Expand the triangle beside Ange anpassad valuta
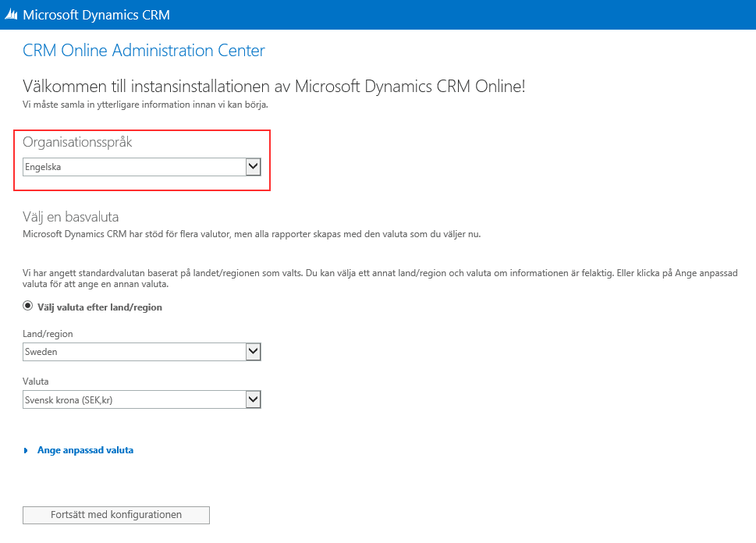This screenshot has height=543, width=756. tap(26, 450)
